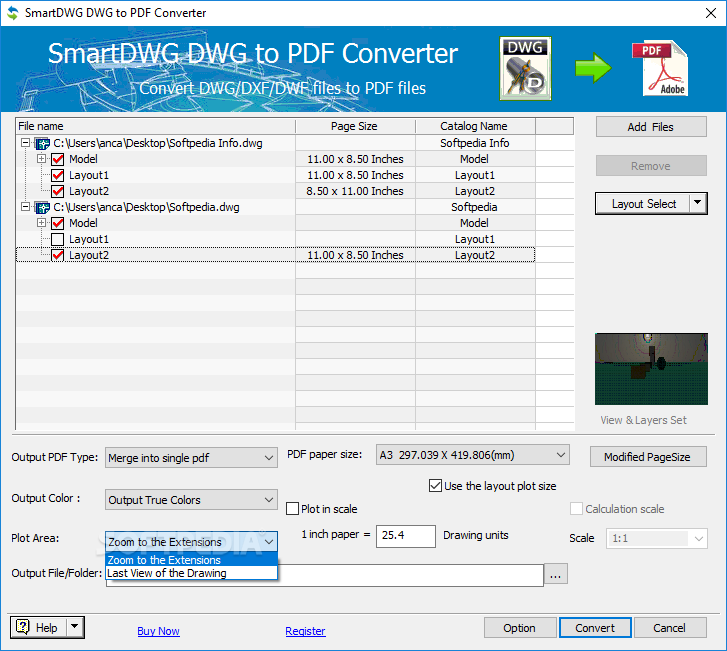727x651 pixels.
Task: Click the Softpedia.dwg drawing file icon
Action: pos(42,207)
